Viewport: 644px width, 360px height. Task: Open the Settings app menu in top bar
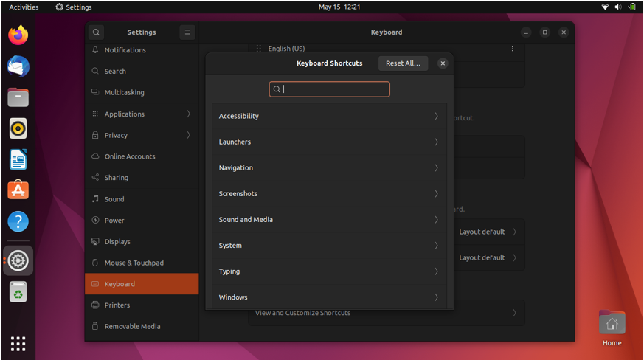[74, 7]
